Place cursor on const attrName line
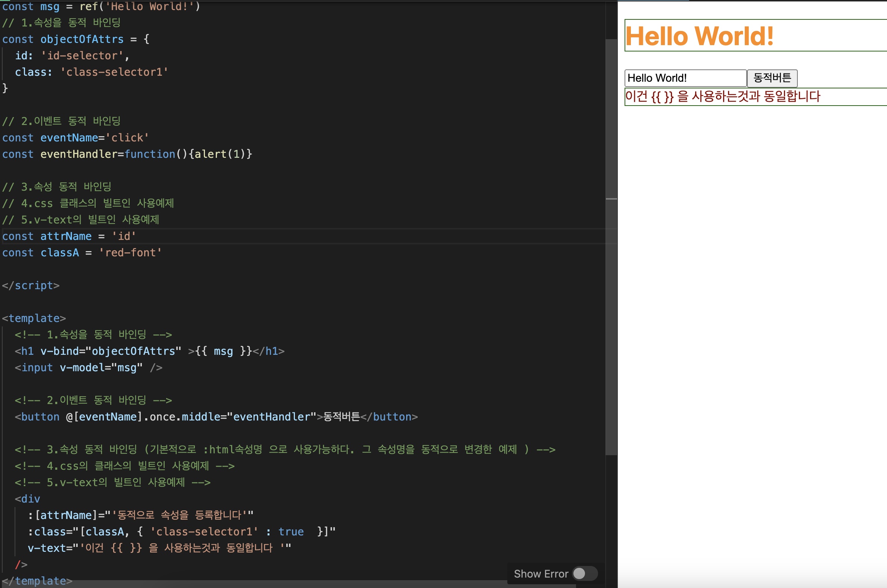The height and width of the screenshot is (588, 887). [x=69, y=236]
